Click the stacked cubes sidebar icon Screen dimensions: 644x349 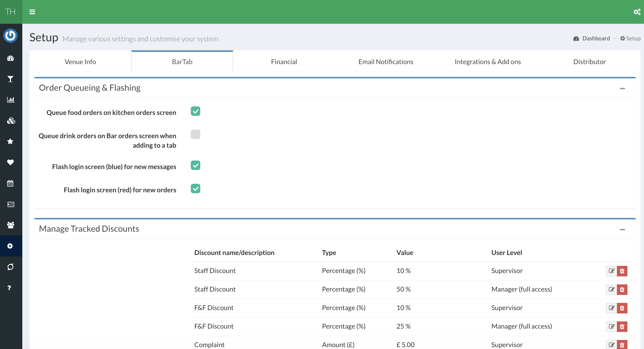(10, 121)
